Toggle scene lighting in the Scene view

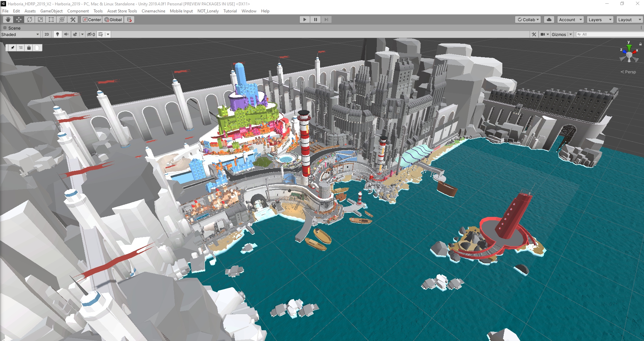point(57,34)
